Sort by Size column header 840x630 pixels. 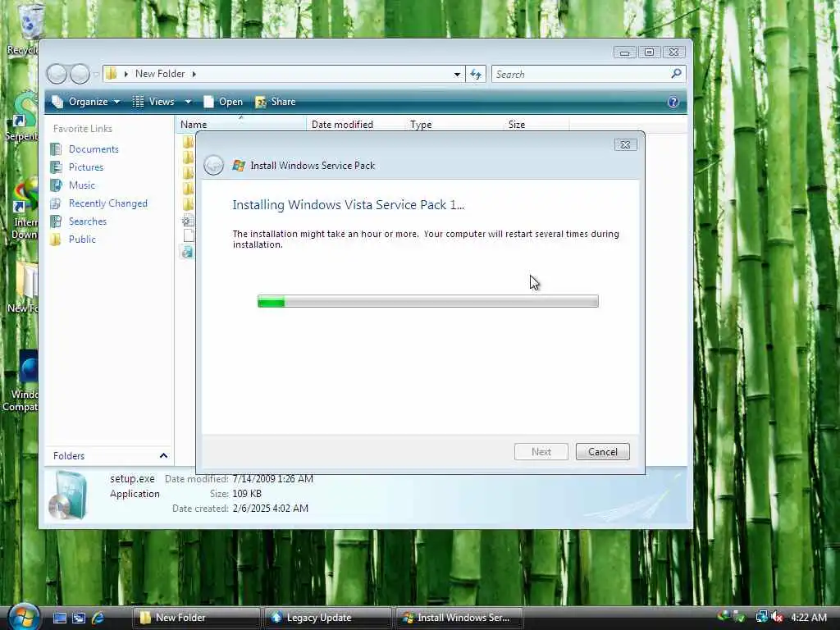click(536, 125)
